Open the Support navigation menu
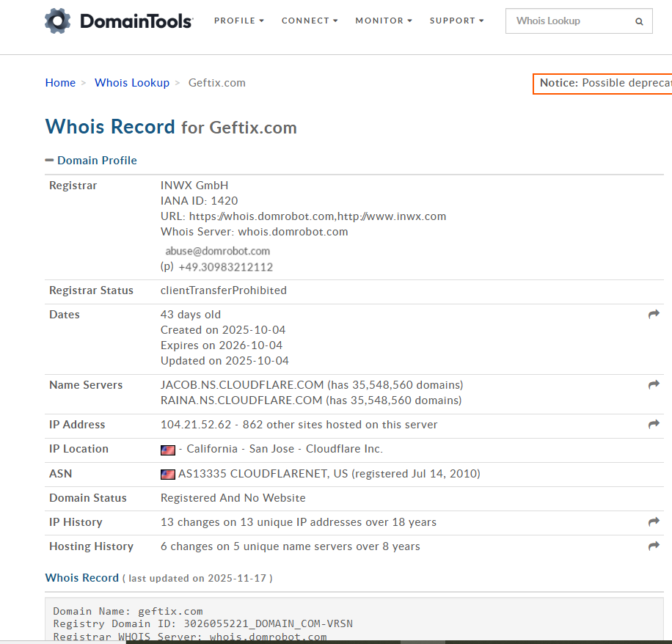Screen dimensions: 672x644 [456, 21]
